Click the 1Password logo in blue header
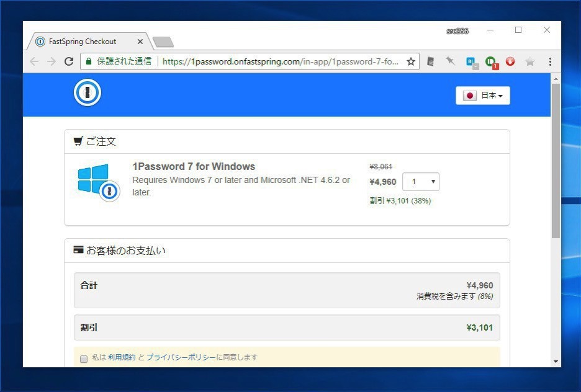This screenshot has width=581, height=392. [88, 92]
